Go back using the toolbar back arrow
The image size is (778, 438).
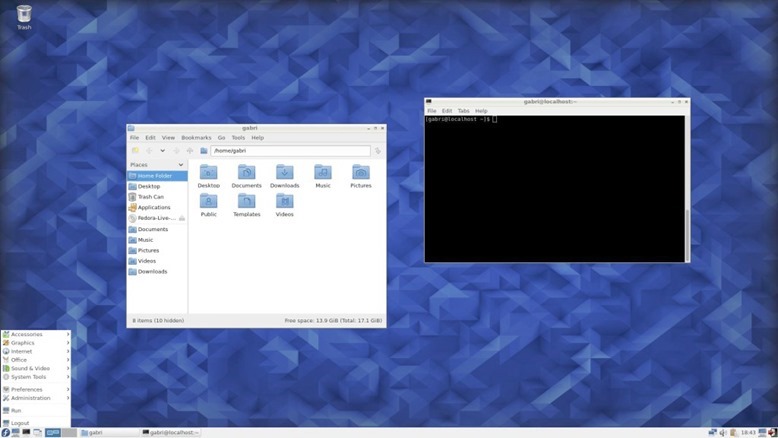pos(149,150)
